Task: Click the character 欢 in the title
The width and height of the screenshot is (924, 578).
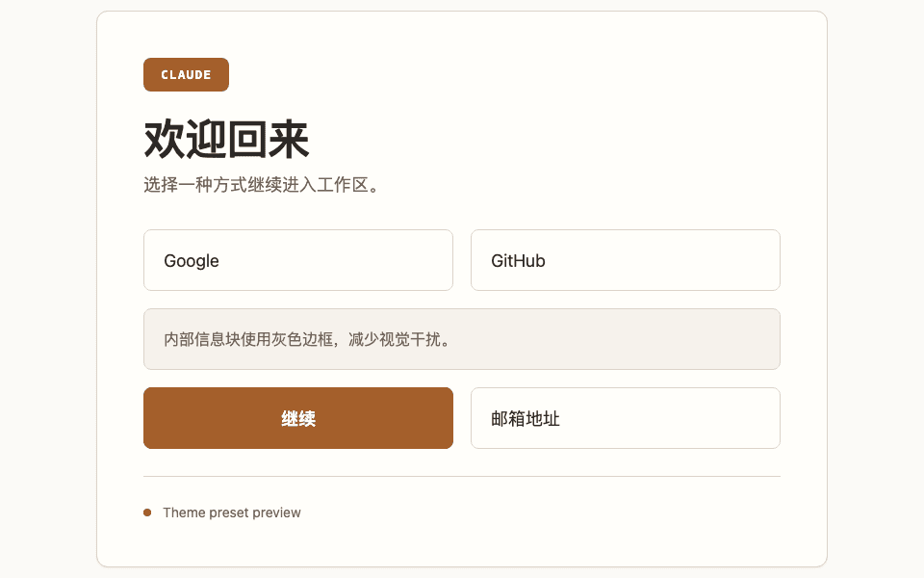Action: 165,139
